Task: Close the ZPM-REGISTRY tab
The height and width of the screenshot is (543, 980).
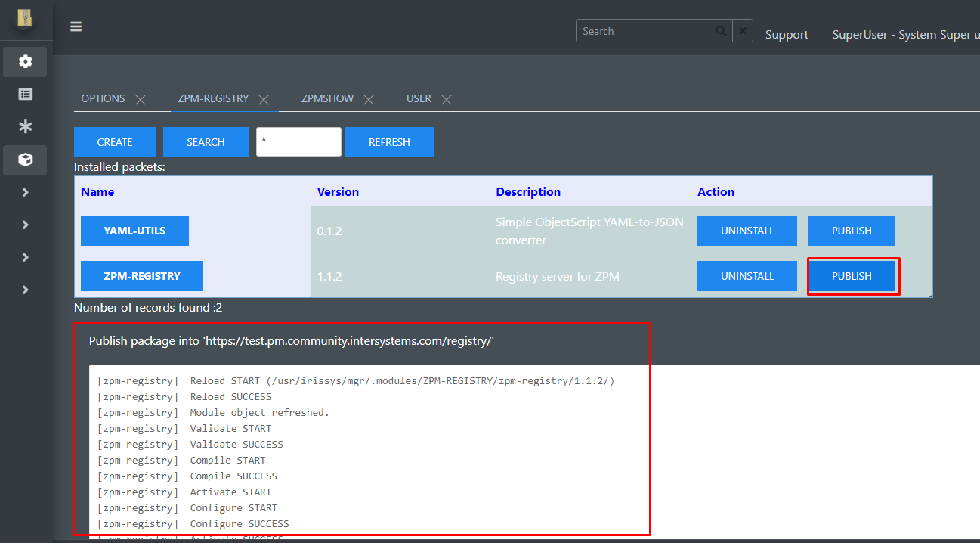Action: pos(264,99)
